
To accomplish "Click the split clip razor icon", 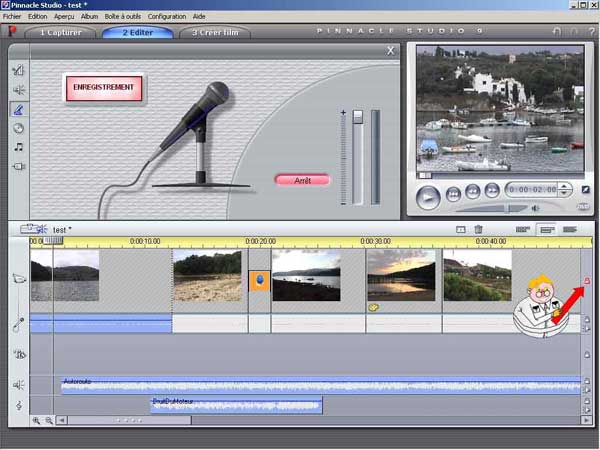I will click(x=461, y=230).
